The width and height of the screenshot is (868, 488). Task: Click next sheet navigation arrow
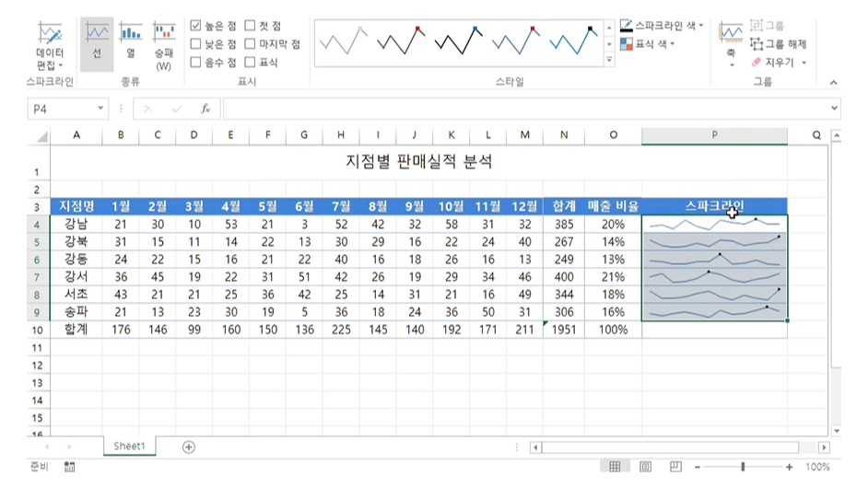[x=69, y=447]
